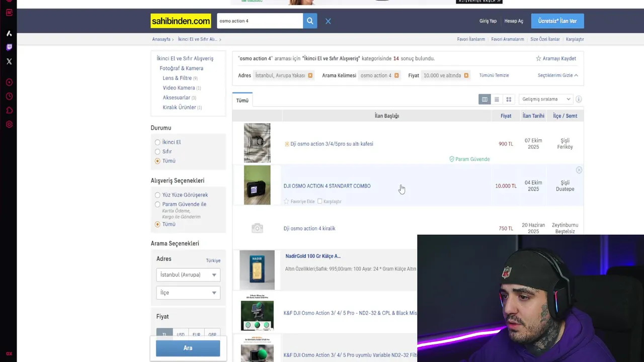Viewport: 644px width, 362px height.
Task: Switch to grid gallery view icon
Action: point(509,99)
